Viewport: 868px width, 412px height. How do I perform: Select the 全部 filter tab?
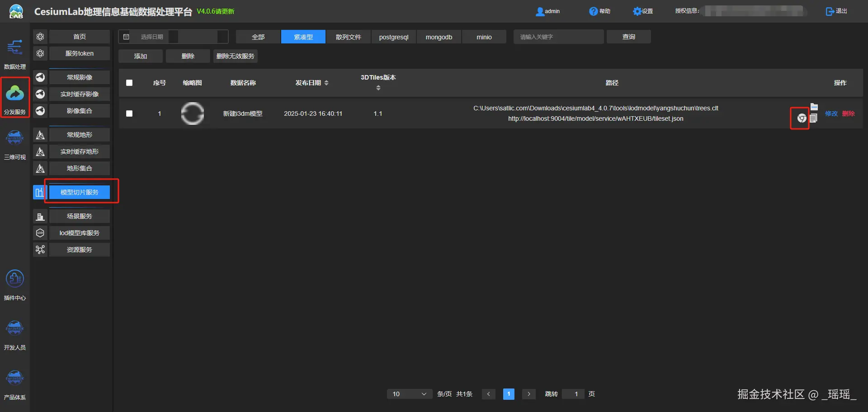coord(258,37)
